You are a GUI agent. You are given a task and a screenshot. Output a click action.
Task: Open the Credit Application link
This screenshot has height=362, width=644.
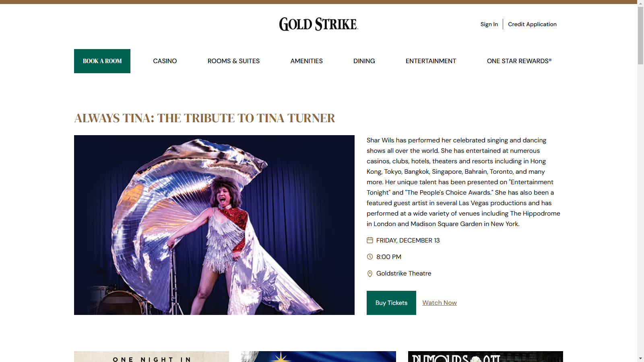click(532, 24)
